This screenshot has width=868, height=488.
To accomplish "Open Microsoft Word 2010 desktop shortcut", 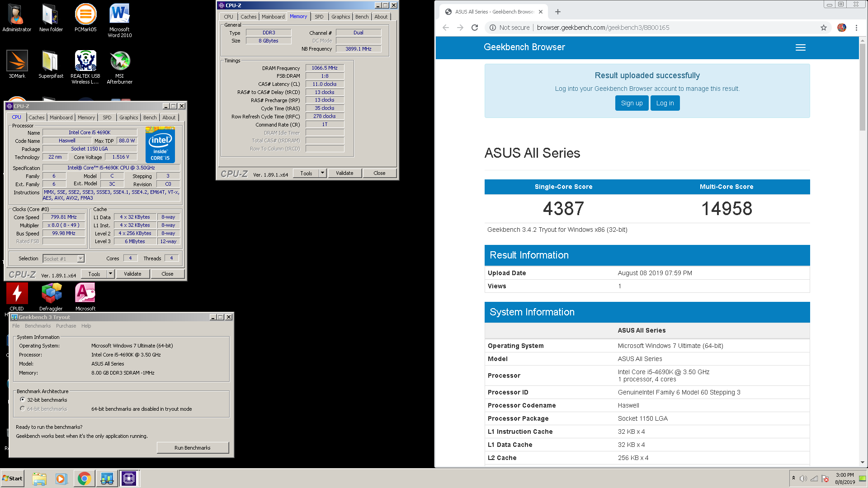I will [120, 20].
